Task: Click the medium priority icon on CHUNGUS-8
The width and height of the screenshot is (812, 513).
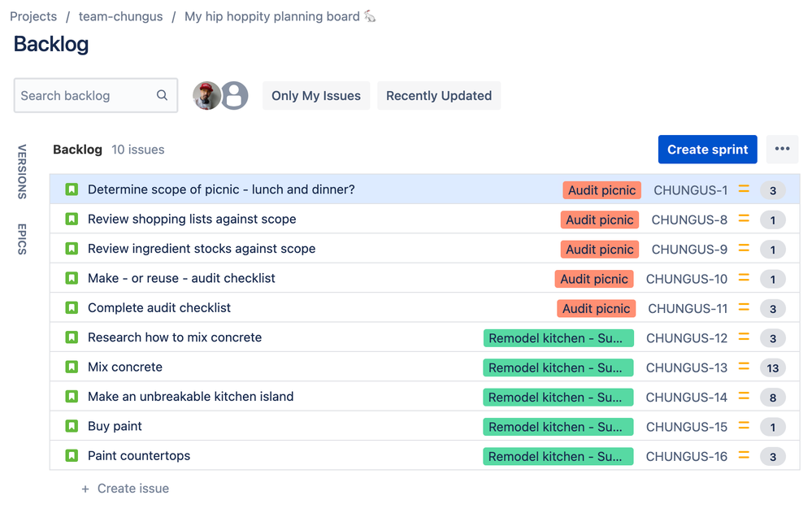Action: click(744, 220)
